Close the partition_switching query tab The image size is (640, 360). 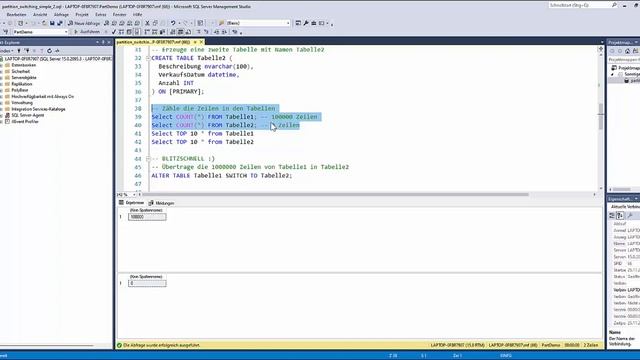click(201, 42)
